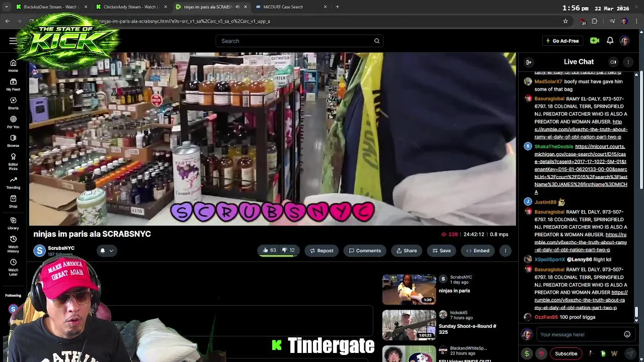Open My Feed in sidebar

tap(13, 84)
